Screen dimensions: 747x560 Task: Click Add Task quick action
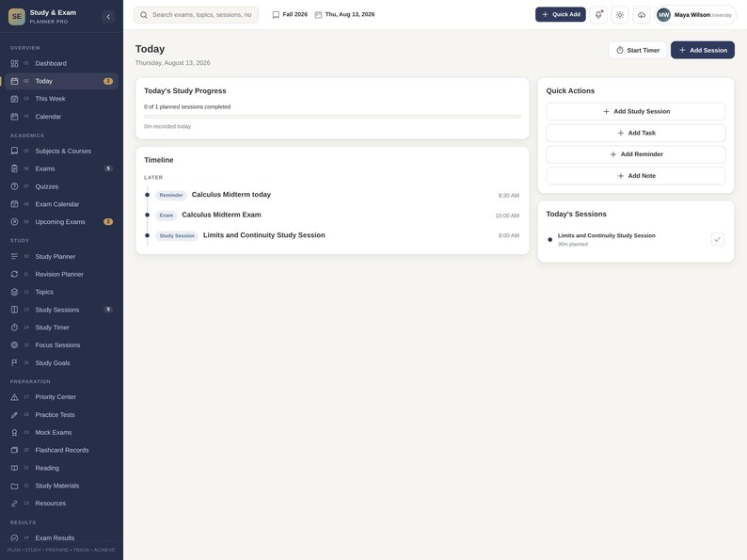(x=636, y=133)
